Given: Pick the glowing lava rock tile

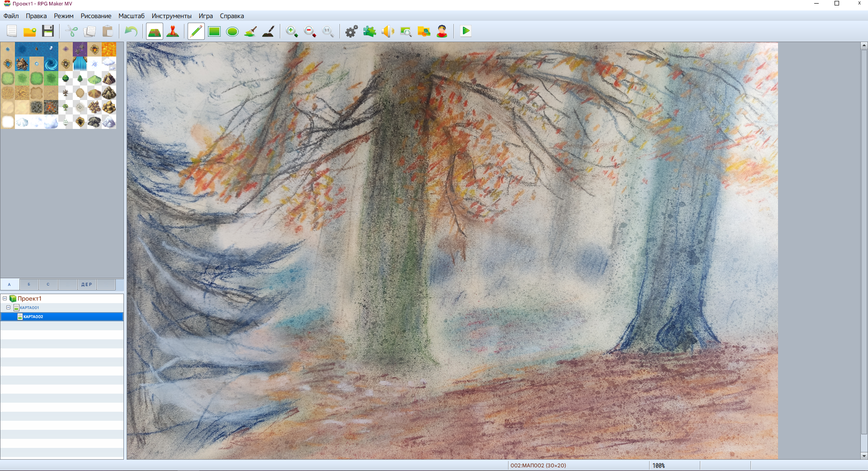Looking at the screenshot, I should (x=51, y=107).
